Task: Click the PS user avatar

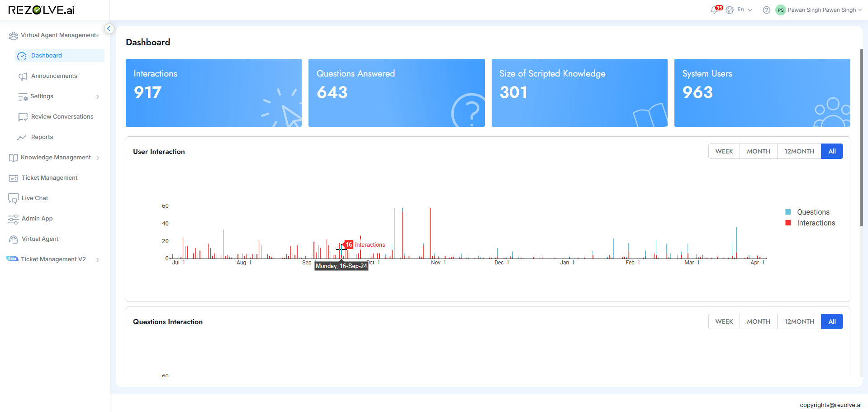Action: (780, 10)
